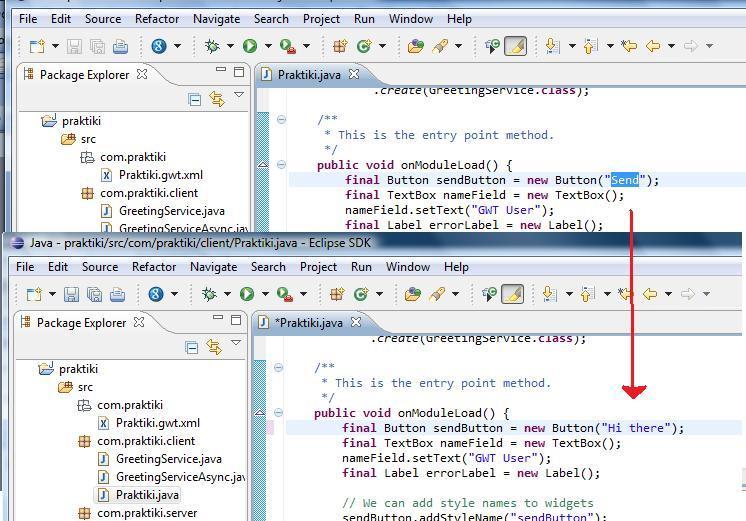The width and height of the screenshot is (746, 521).
Task: Open the Source menu in the lower window
Action: pyautogui.click(x=100, y=267)
